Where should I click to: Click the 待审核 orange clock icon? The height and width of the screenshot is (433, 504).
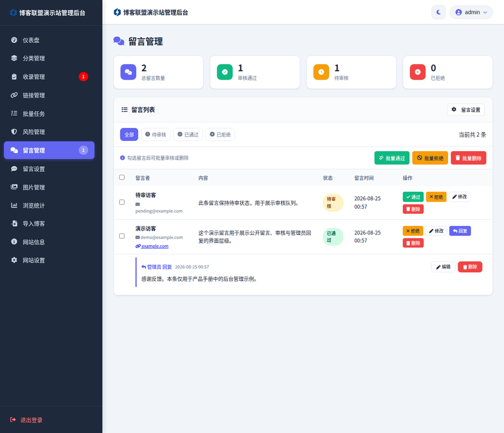click(321, 72)
